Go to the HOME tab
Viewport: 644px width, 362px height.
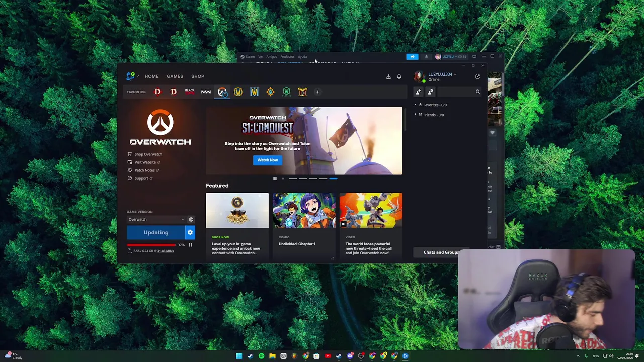coord(151,76)
